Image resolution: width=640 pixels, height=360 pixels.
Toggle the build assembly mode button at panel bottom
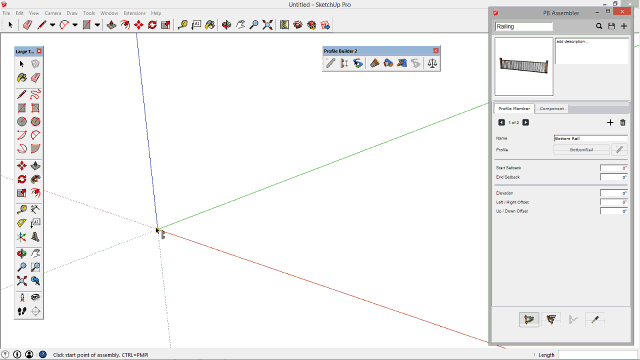click(529, 320)
